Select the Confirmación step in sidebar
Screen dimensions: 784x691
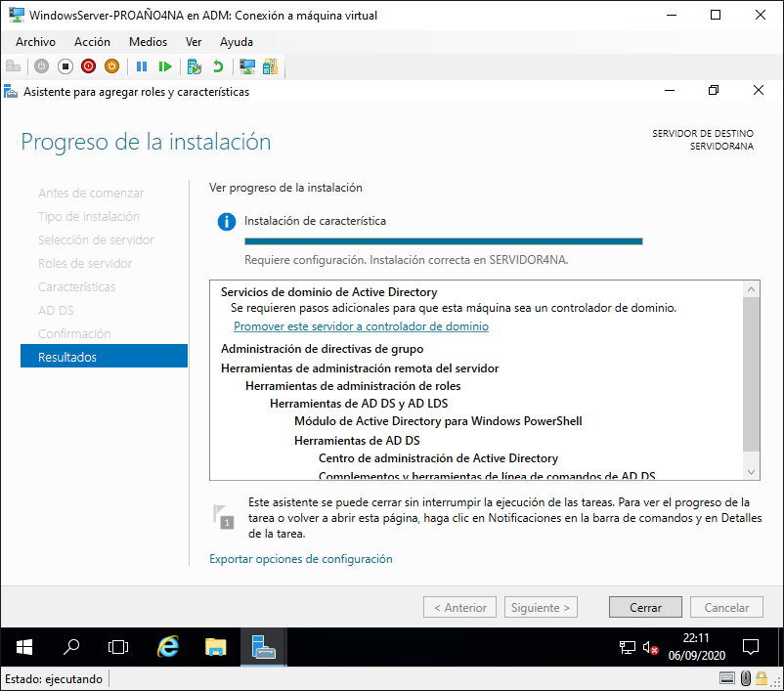pyautogui.click(x=74, y=333)
